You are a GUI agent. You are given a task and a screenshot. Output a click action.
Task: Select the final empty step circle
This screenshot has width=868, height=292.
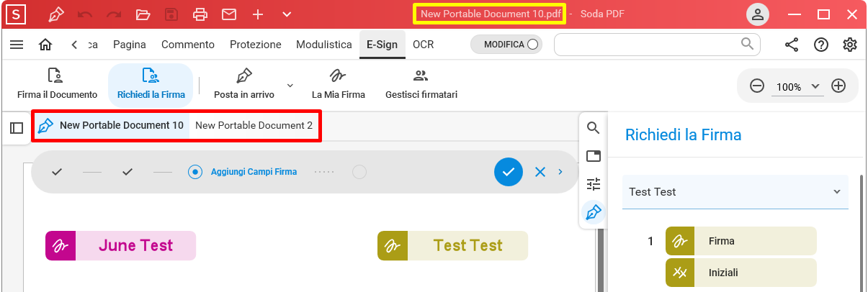click(x=359, y=172)
